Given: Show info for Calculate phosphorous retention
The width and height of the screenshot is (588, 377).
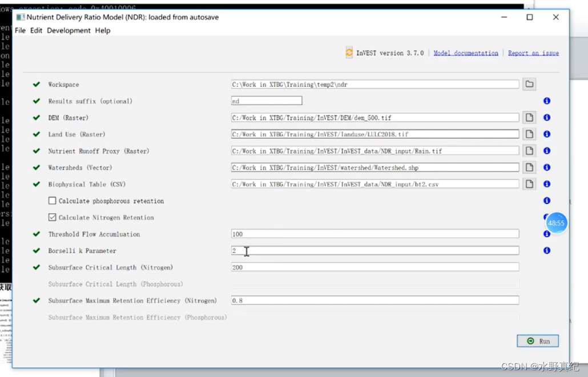Looking at the screenshot, I should (x=547, y=200).
